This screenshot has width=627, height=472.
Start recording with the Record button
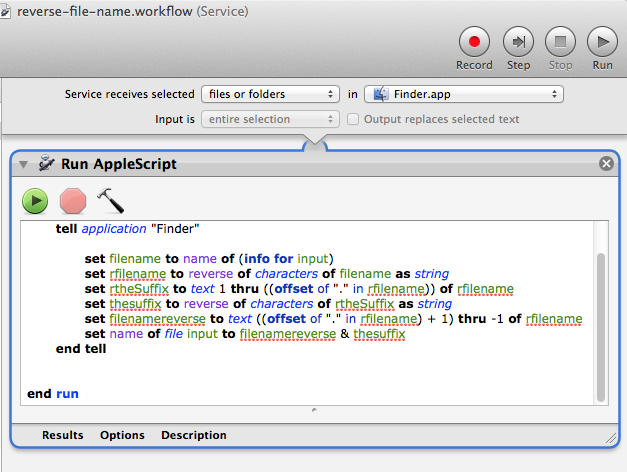(474, 42)
